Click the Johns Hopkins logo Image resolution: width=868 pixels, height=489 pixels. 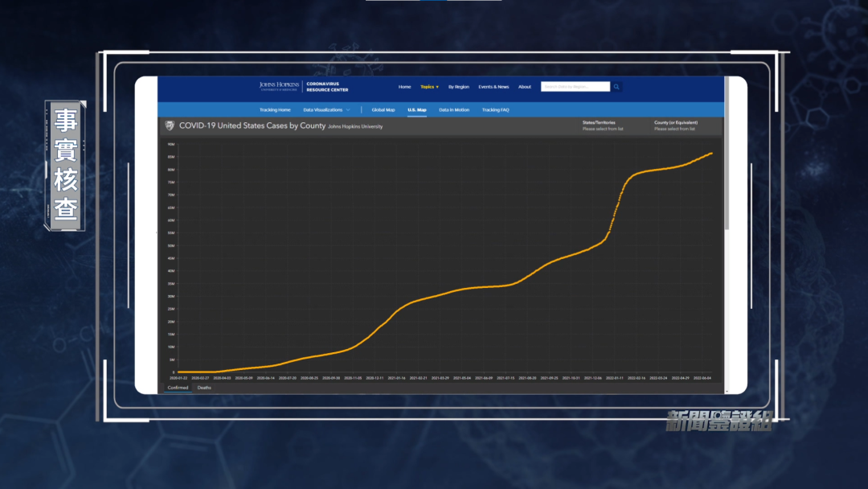click(279, 87)
